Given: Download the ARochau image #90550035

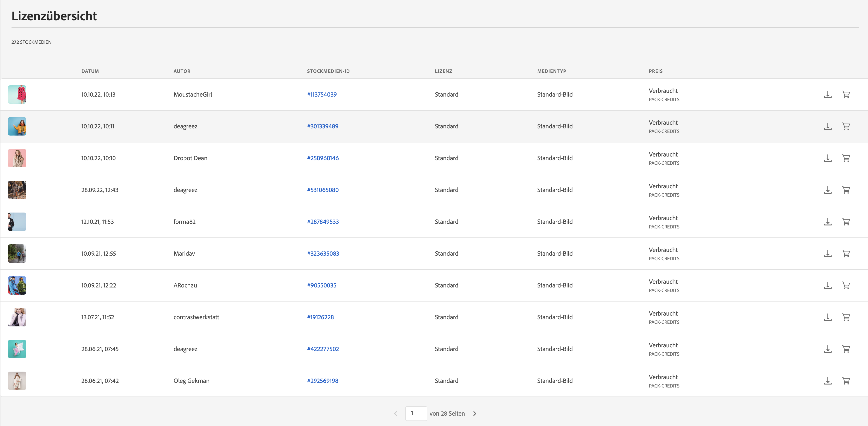Looking at the screenshot, I should coord(828,285).
